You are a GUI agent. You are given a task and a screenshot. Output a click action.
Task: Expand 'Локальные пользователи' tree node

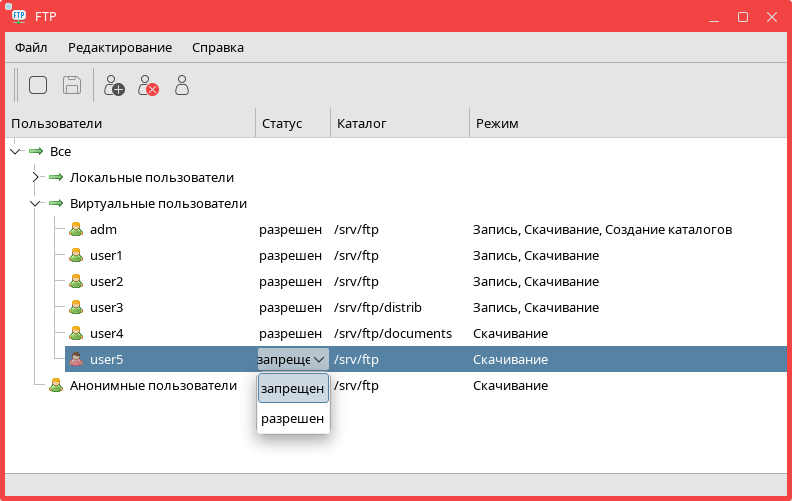[x=35, y=178]
